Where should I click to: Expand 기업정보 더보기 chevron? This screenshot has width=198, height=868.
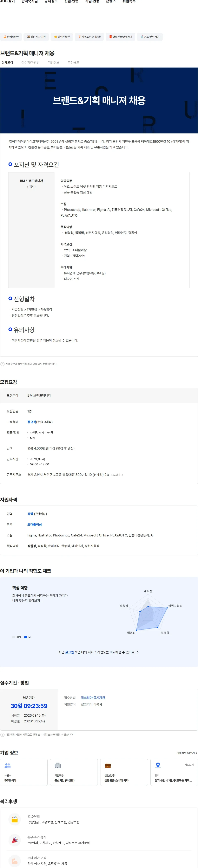[196, 753]
